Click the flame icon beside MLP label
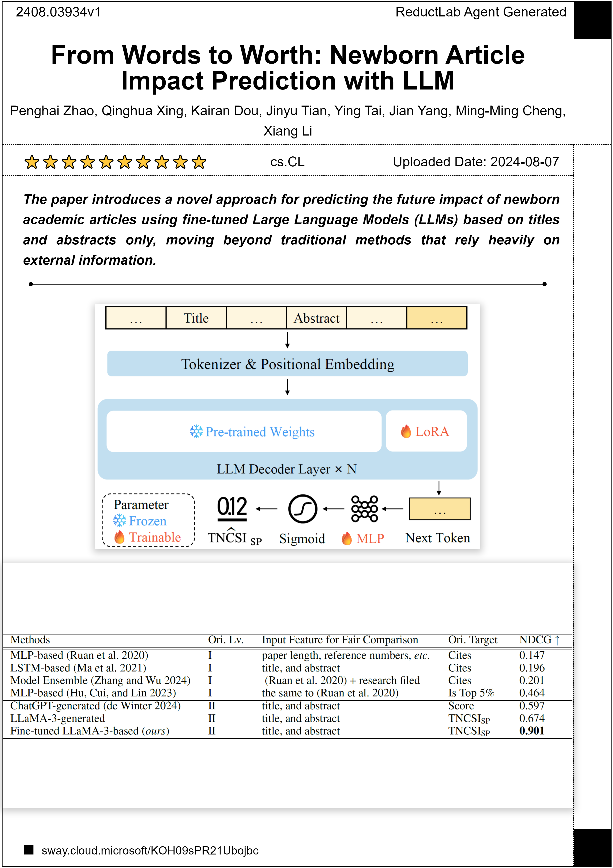 347,538
